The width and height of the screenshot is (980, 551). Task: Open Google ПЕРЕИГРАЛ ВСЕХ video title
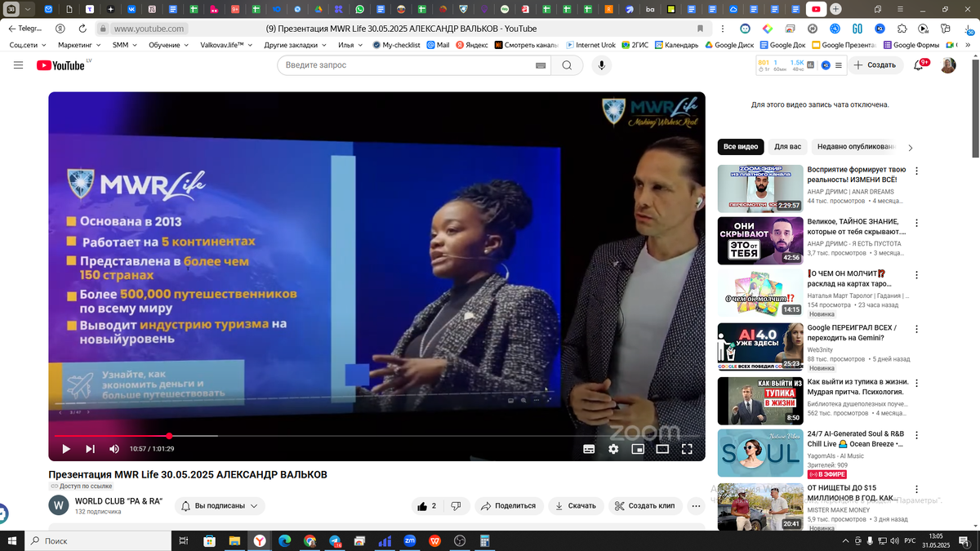pyautogui.click(x=852, y=333)
